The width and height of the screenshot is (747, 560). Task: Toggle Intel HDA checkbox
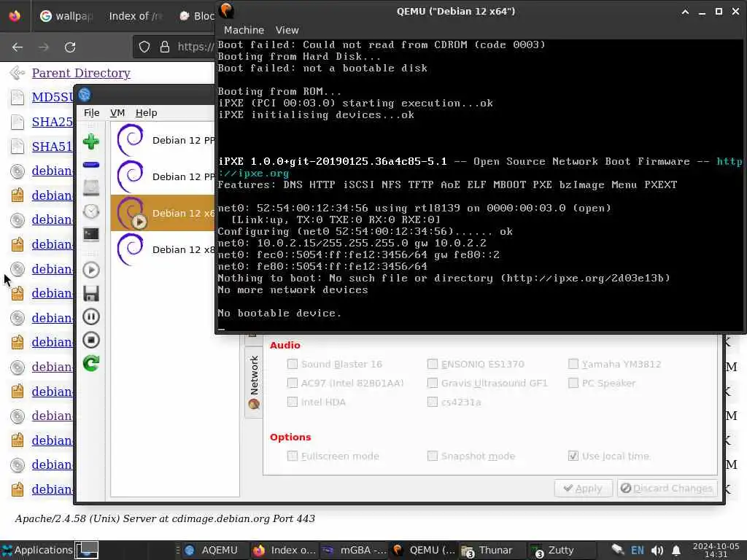coord(292,402)
